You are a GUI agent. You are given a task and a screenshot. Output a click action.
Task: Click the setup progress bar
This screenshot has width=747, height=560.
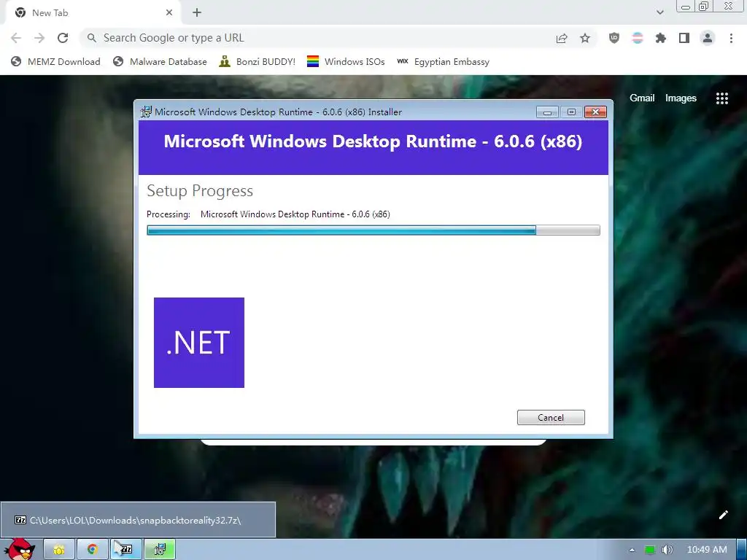373,230
